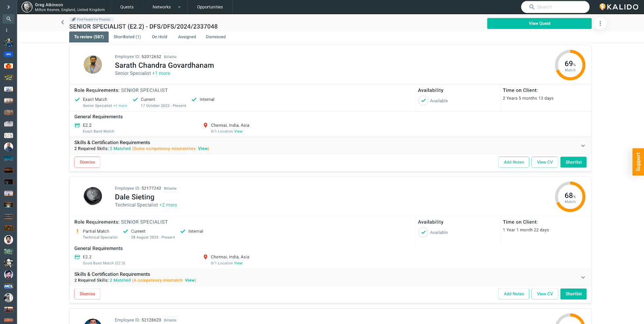
Task: Click Greg Atkinson's profile avatar
Action: pos(27,7)
